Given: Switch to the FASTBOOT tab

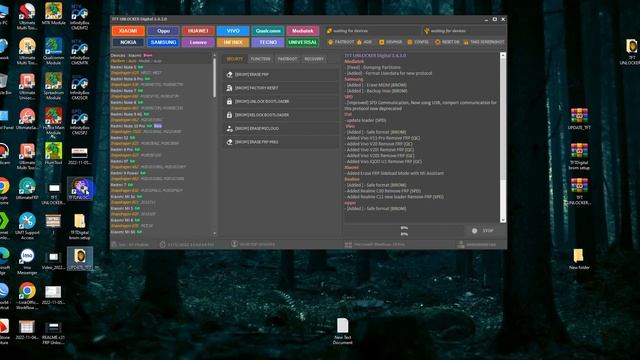Looking at the screenshot, I should tap(287, 59).
